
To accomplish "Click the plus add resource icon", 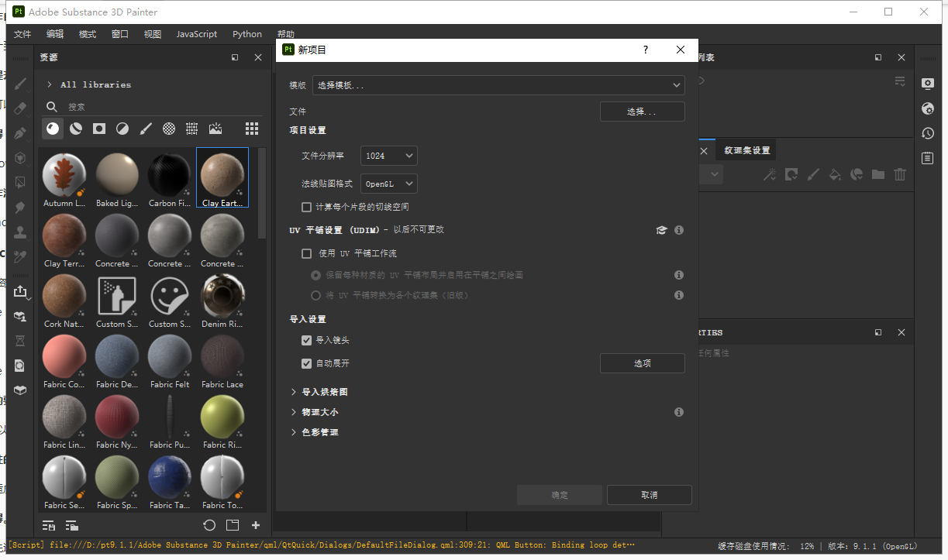I will click(x=256, y=525).
